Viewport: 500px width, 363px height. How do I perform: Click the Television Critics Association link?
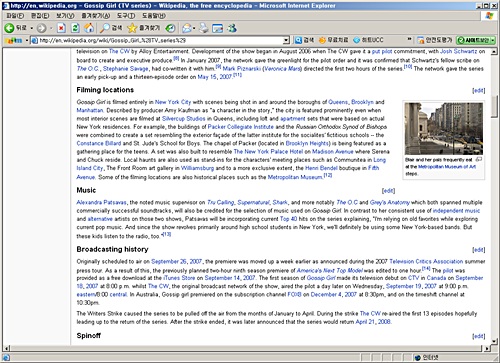(x=426, y=261)
